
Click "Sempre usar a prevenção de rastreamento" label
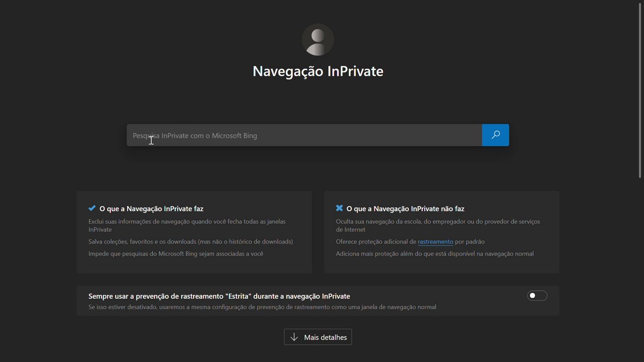(x=219, y=296)
